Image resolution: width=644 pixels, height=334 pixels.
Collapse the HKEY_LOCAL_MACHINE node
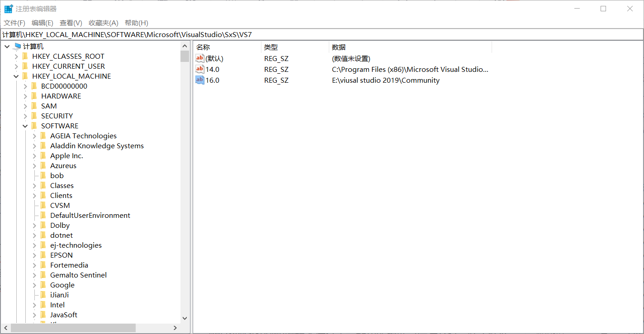point(16,76)
